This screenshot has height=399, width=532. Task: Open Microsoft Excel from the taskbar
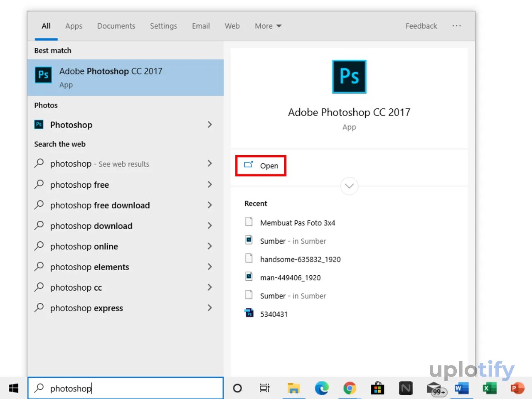pyautogui.click(x=490, y=388)
